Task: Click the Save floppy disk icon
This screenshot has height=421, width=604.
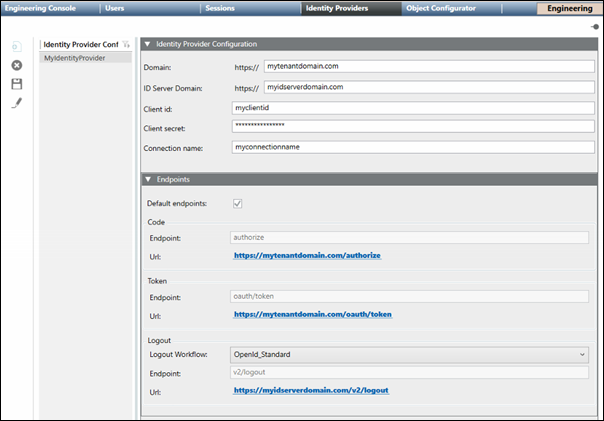Action: pyautogui.click(x=16, y=84)
